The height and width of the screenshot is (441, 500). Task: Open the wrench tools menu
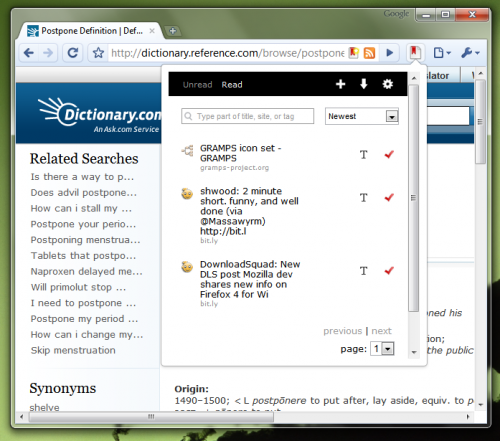tap(470, 53)
